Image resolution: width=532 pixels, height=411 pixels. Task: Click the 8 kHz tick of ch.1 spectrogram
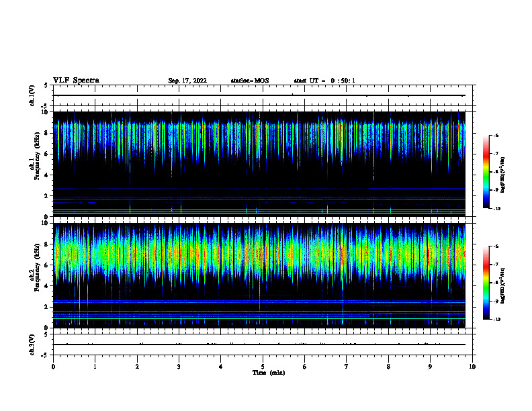(46, 133)
